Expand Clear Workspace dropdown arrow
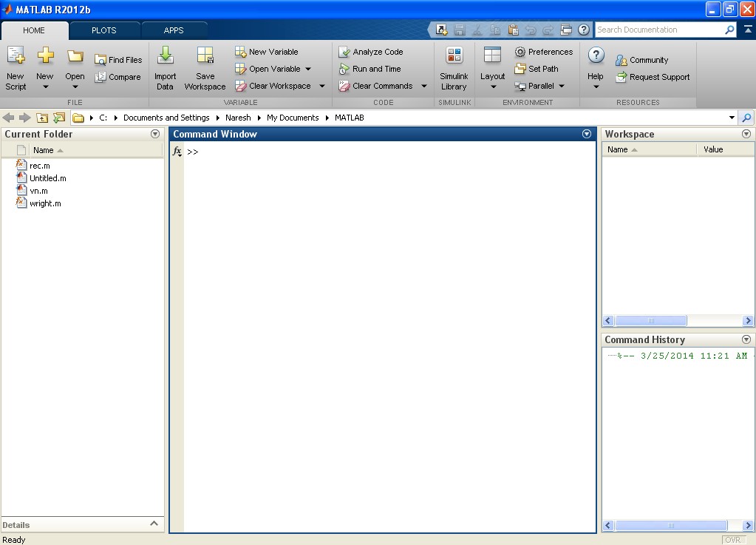The image size is (756, 545). click(x=322, y=87)
